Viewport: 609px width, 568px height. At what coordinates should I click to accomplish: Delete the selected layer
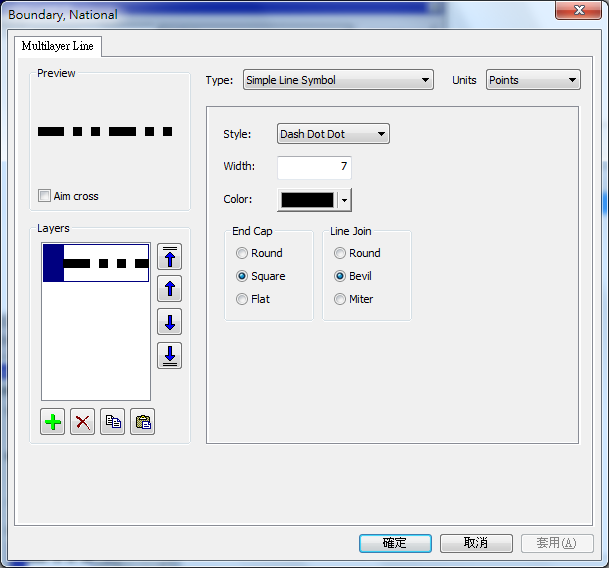[82, 422]
